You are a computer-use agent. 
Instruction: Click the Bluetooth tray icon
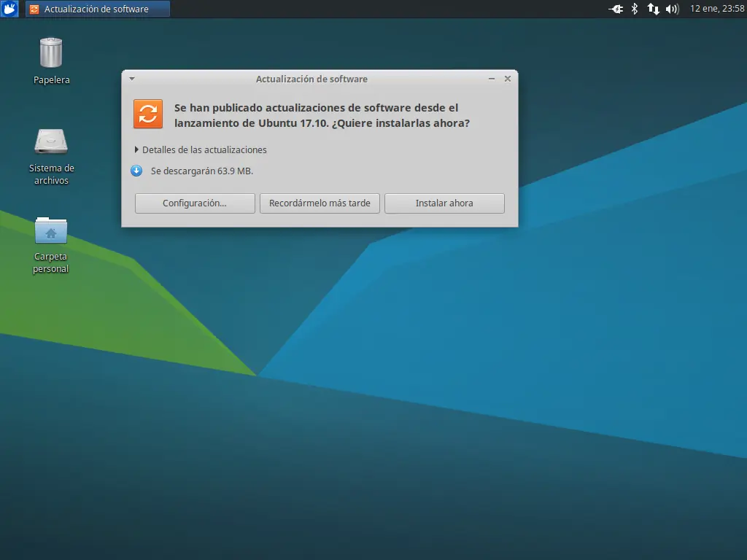click(x=635, y=9)
